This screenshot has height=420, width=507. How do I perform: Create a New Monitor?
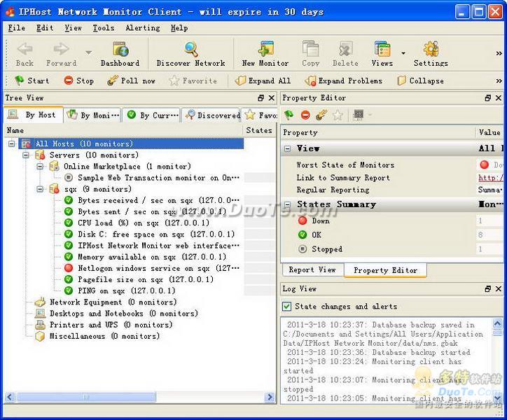coord(265,54)
